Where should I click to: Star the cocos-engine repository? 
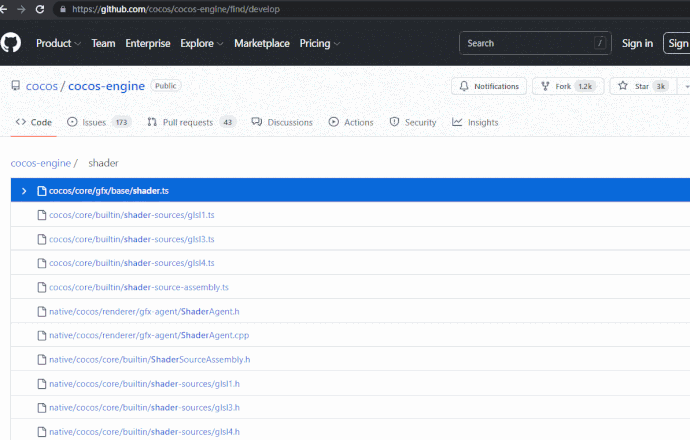(643, 86)
